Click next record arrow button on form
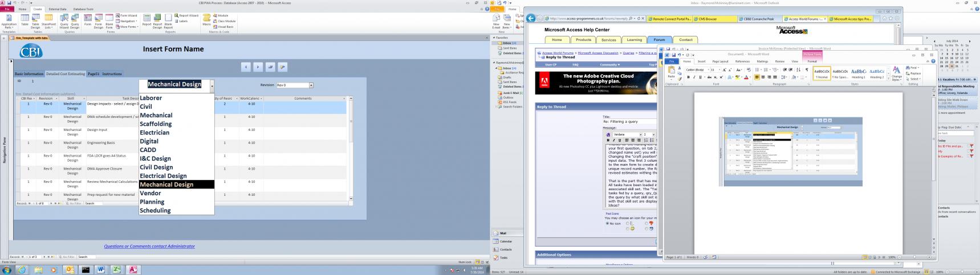 pos(258,67)
